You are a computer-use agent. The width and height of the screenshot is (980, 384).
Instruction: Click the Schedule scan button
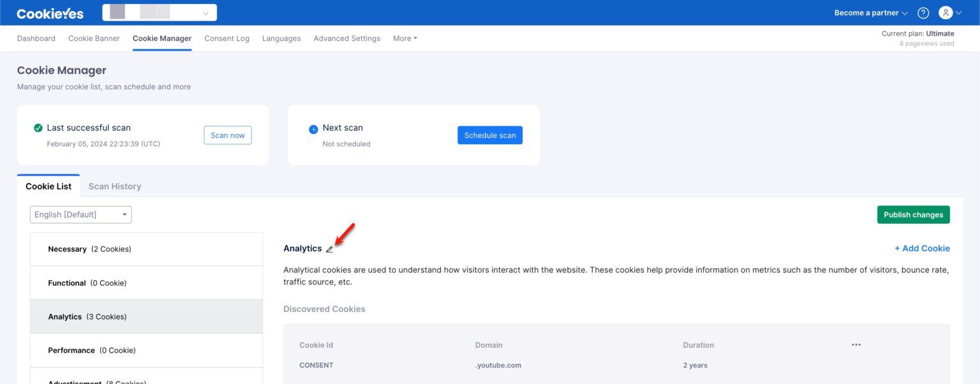point(490,135)
